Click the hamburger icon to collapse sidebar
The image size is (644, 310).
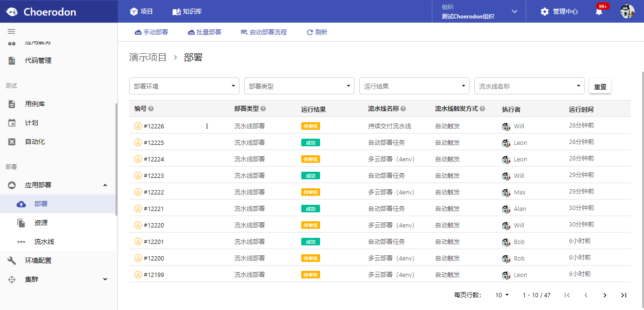(x=11, y=32)
